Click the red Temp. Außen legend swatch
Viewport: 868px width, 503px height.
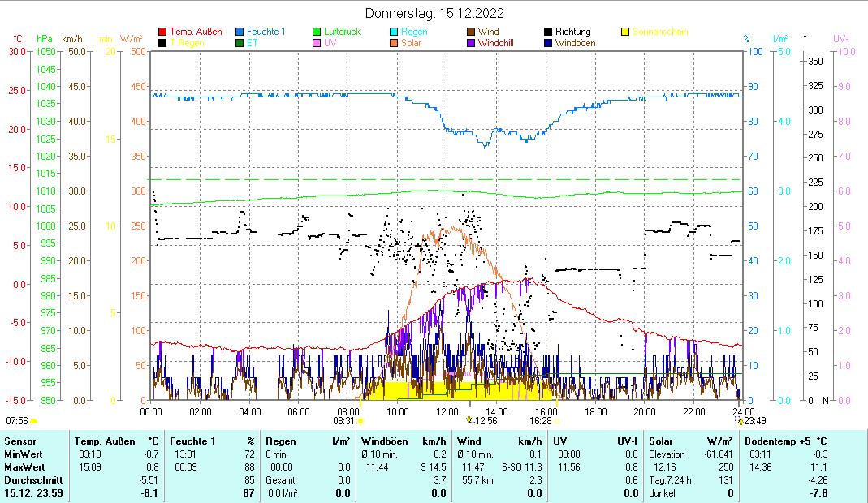[x=162, y=32]
